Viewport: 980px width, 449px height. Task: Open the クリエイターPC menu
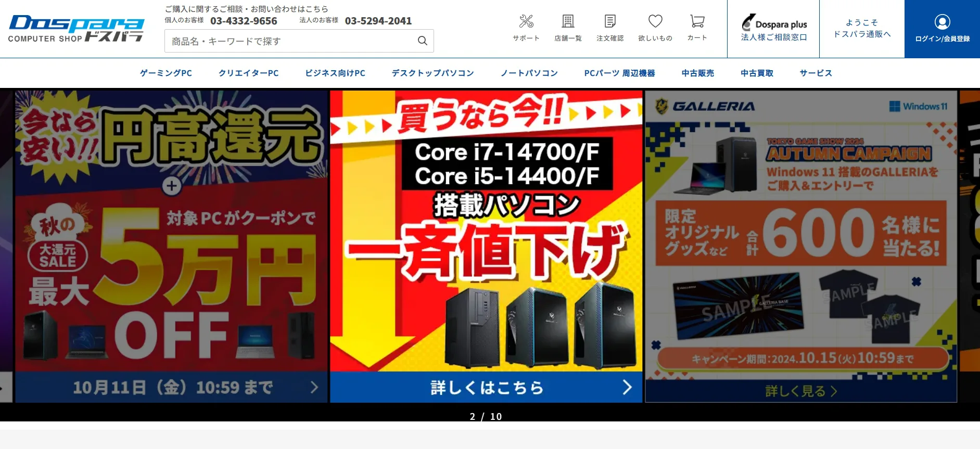[x=248, y=73]
